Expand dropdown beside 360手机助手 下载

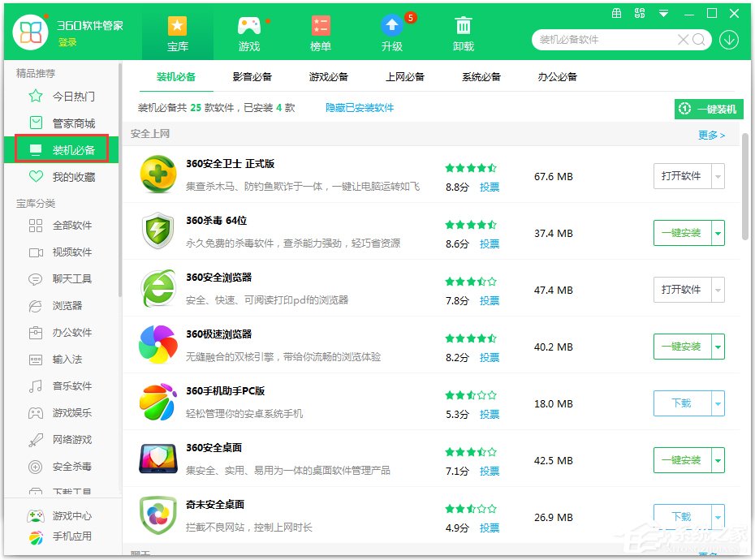718,403
